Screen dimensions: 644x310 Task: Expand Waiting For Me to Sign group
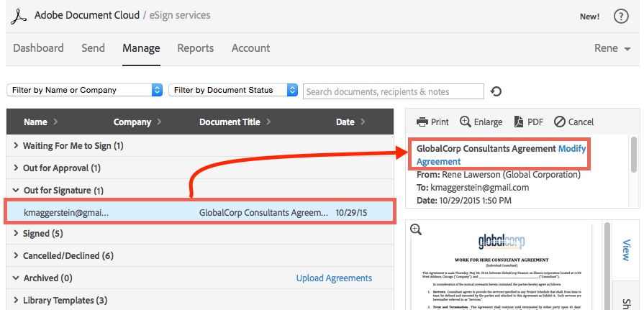17,145
